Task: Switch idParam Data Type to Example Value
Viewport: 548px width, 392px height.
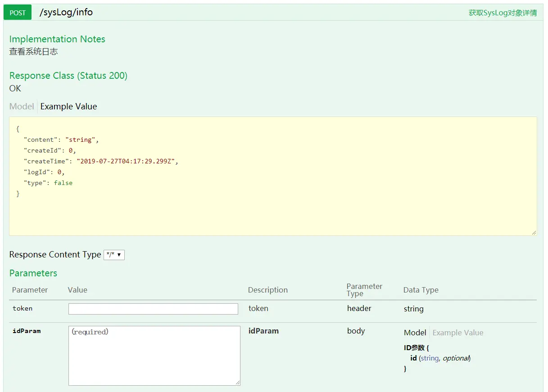Action: [457, 333]
